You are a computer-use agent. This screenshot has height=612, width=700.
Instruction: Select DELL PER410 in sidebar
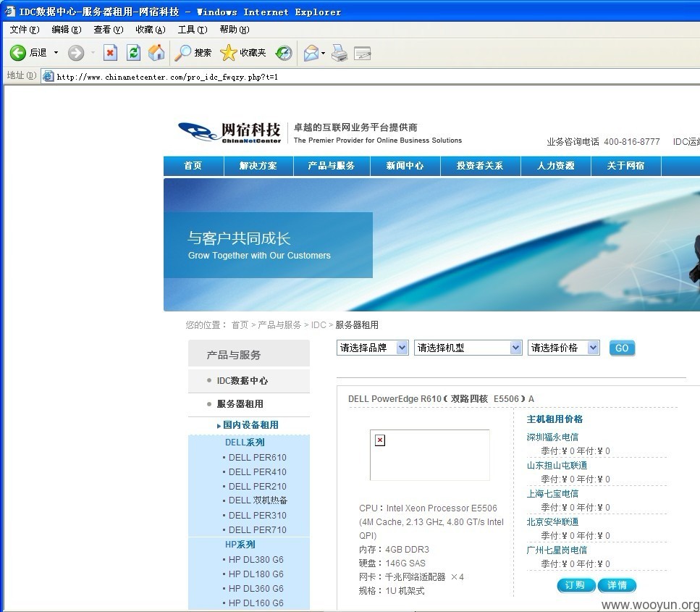257,471
